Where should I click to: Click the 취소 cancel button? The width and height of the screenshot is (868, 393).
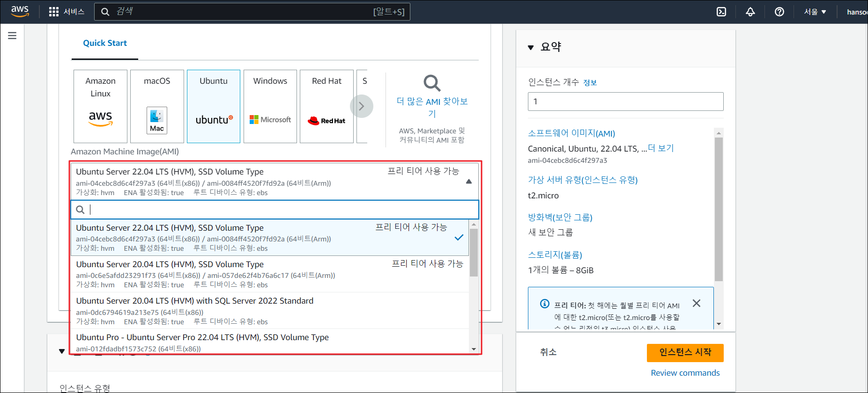pos(548,352)
